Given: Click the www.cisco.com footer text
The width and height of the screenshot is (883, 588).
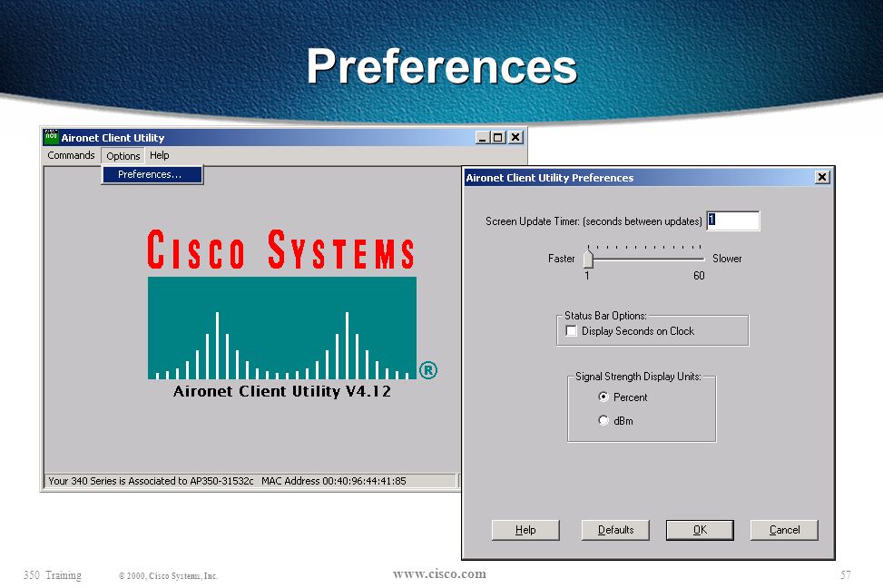Looking at the screenshot, I should (x=439, y=573).
